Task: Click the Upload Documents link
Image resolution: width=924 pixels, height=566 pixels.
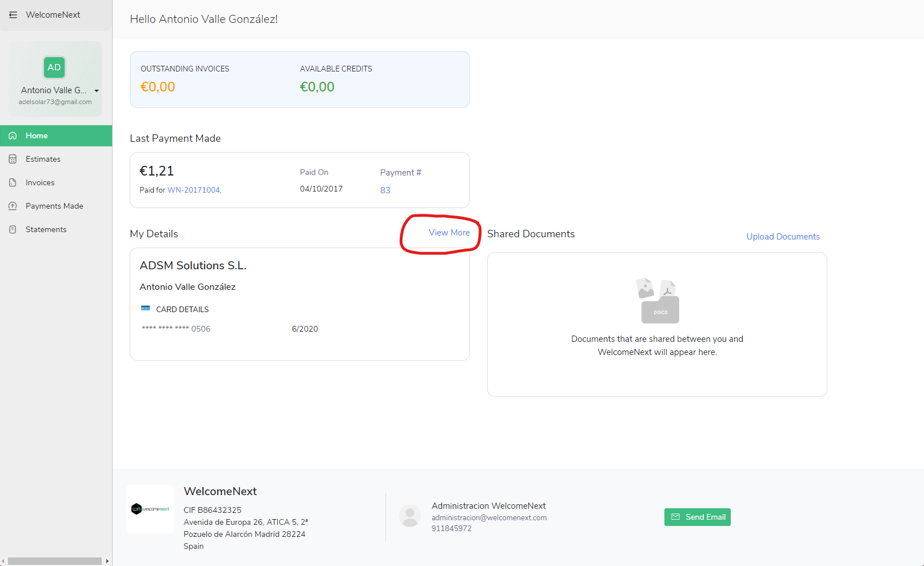Action: pyautogui.click(x=783, y=237)
